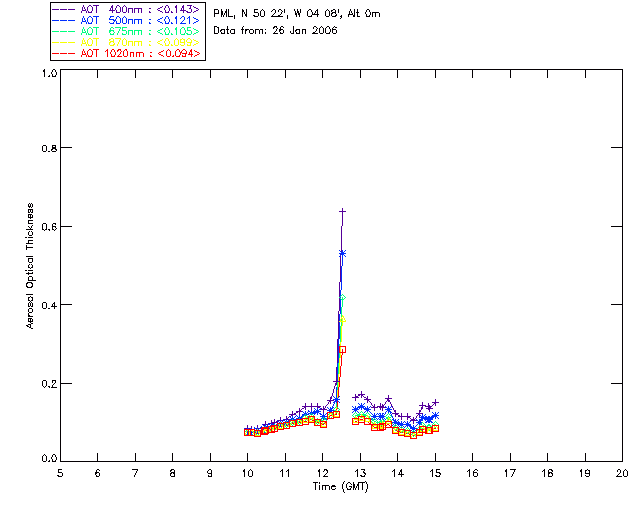The width and height of the screenshot is (640, 512).
Task: Click the AOT 400nm legend entry
Action: (126, 9)
